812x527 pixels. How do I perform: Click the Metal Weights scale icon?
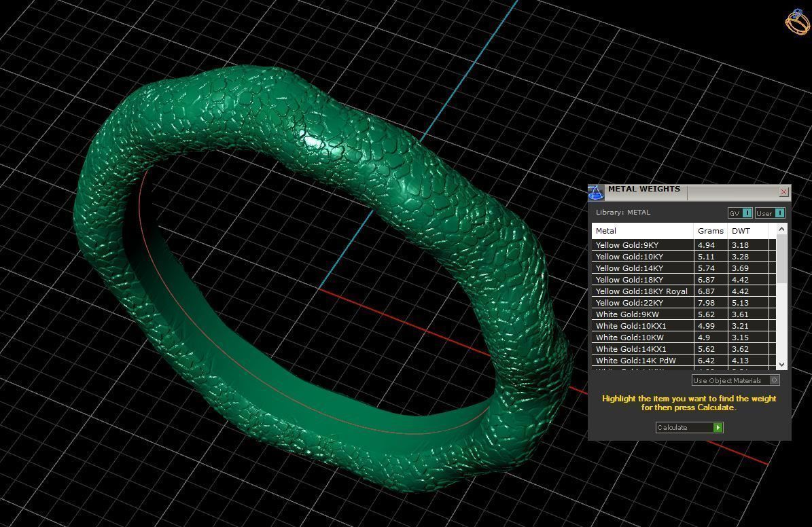pyautogui.click(x=596, y=193)
